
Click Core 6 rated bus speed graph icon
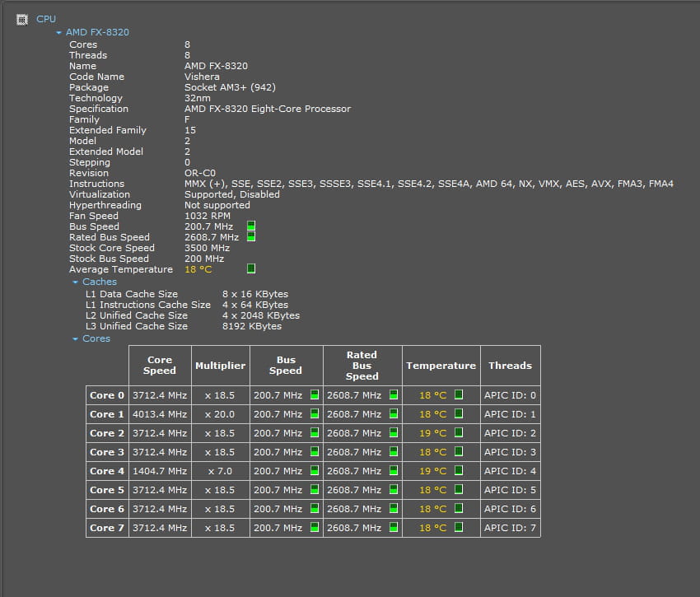coord(394,508)
